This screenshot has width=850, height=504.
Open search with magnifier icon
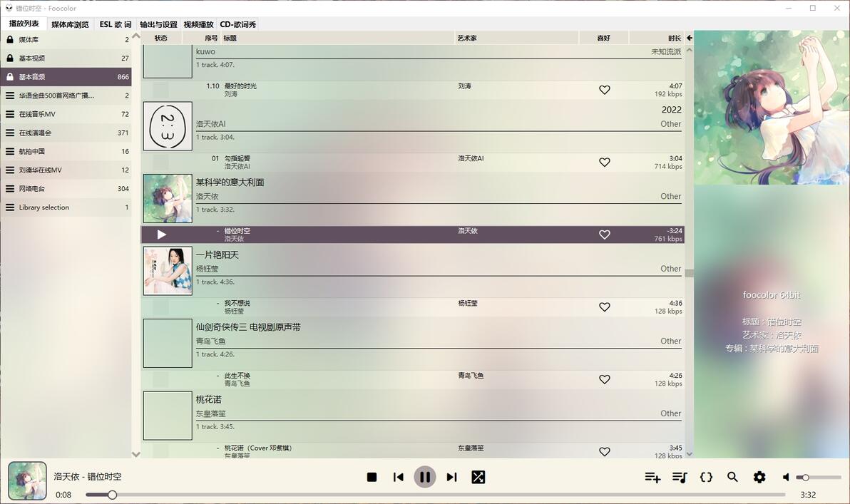pyautogui.click(x=732, y=477)
